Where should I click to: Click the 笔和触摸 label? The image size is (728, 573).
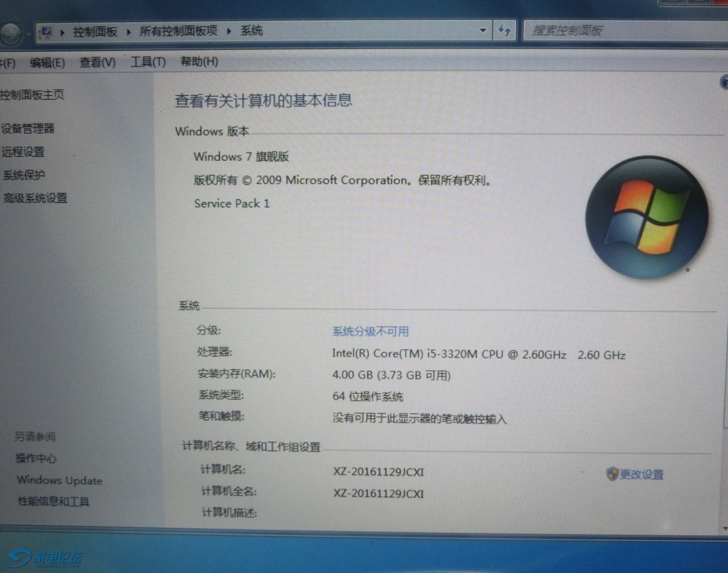click(x=222, y=416)
